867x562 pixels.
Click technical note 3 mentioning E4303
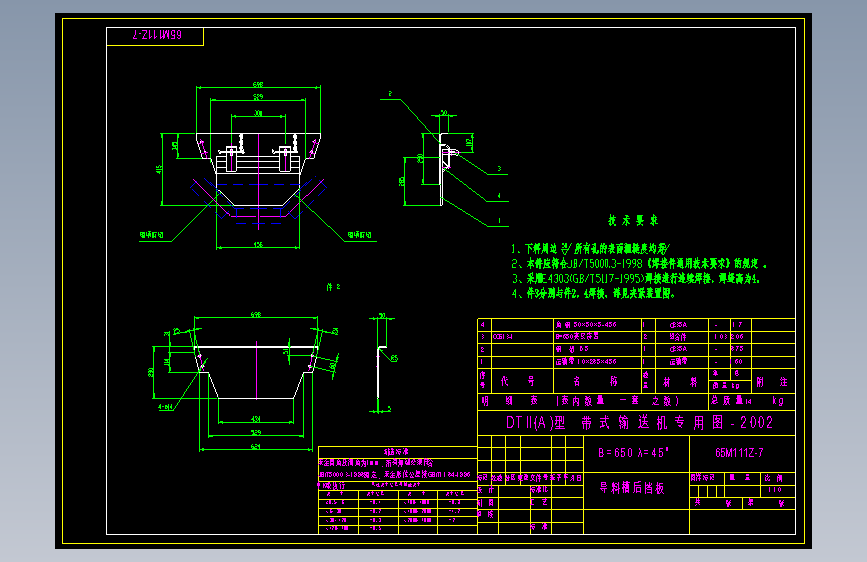[x=636, y=279]
